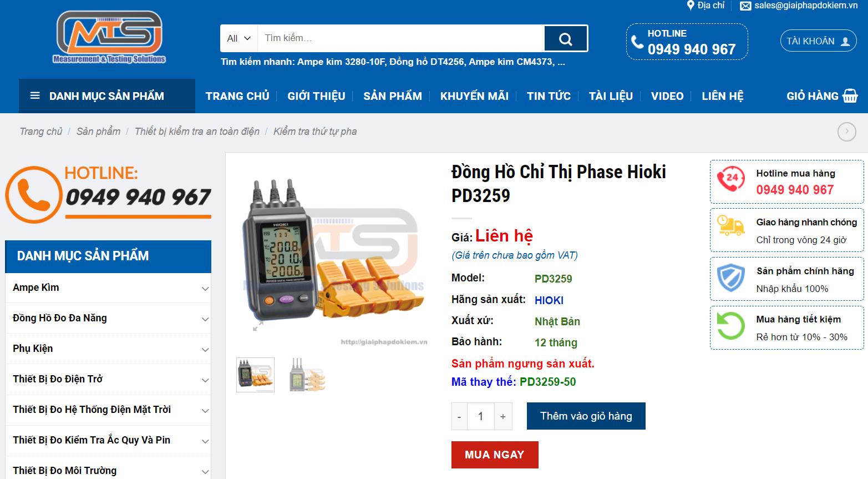
Task: Click the red Mua Ngay button
Action: coord(495,455)
